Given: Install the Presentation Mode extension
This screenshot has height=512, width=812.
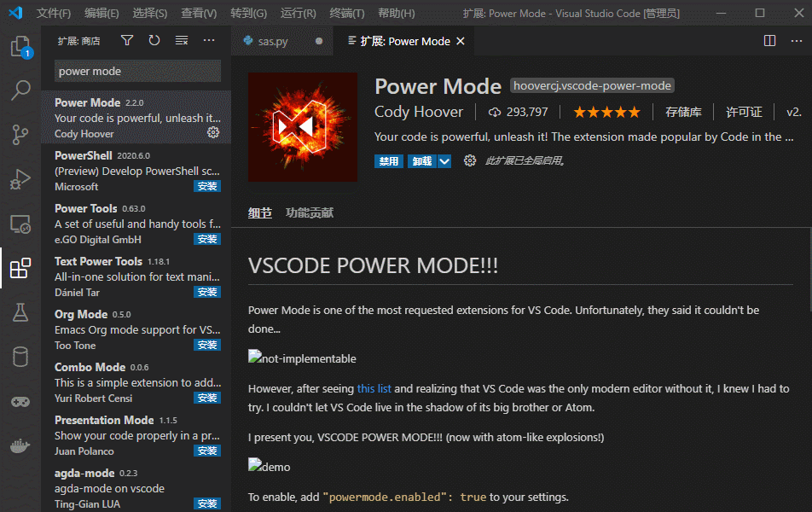Looking at the screenshot, I should (x=207, y=451).
